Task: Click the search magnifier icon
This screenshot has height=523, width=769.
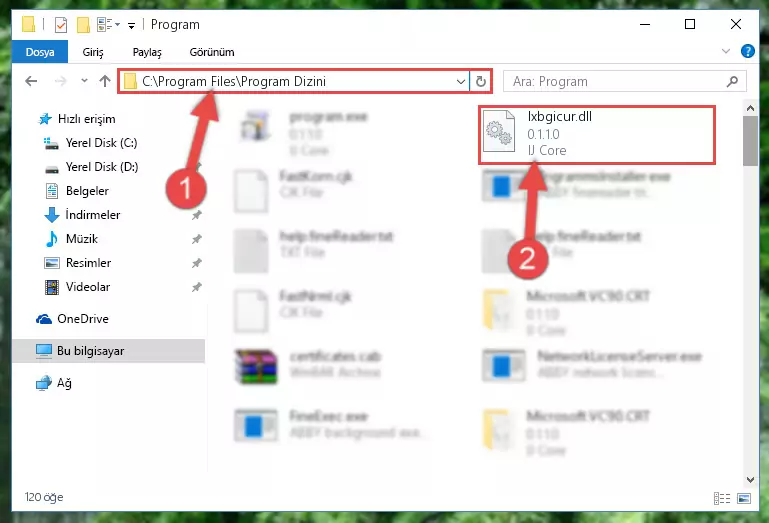Action: 732,81
